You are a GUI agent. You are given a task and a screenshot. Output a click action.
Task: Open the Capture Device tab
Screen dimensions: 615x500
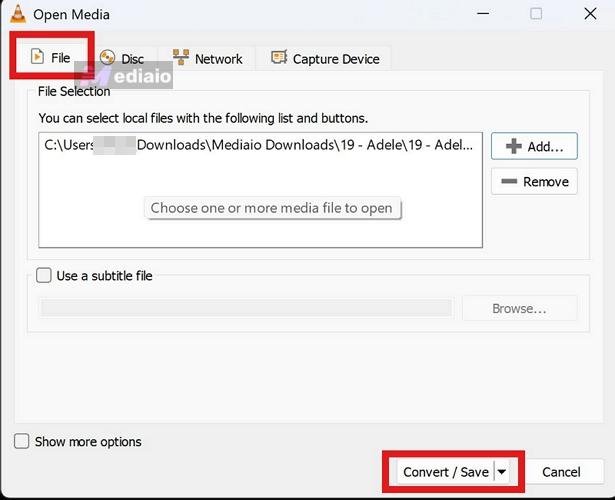[x=324, y=59]
